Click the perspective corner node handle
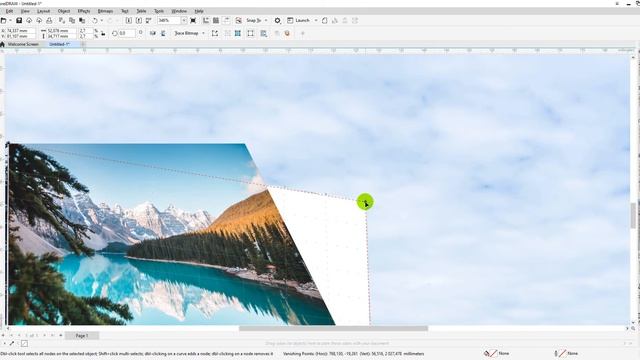The height and width of the screenshot is (360, 640). pos(365,202)
